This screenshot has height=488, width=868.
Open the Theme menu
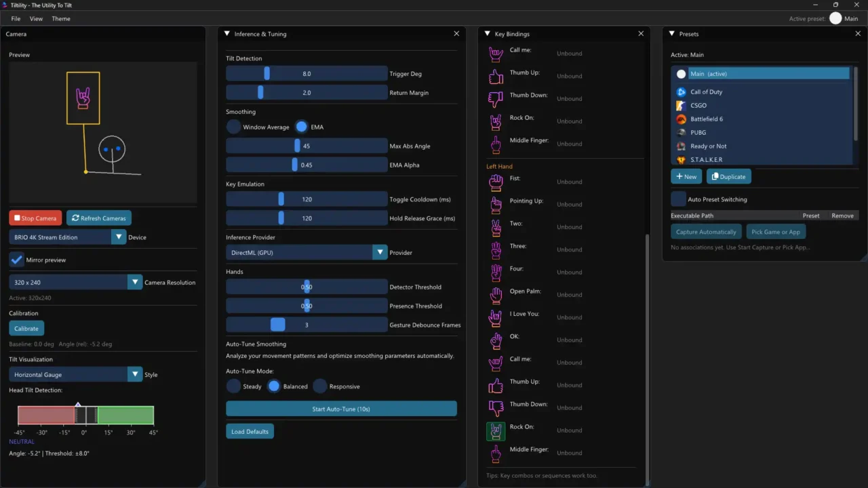click(60, 18)
